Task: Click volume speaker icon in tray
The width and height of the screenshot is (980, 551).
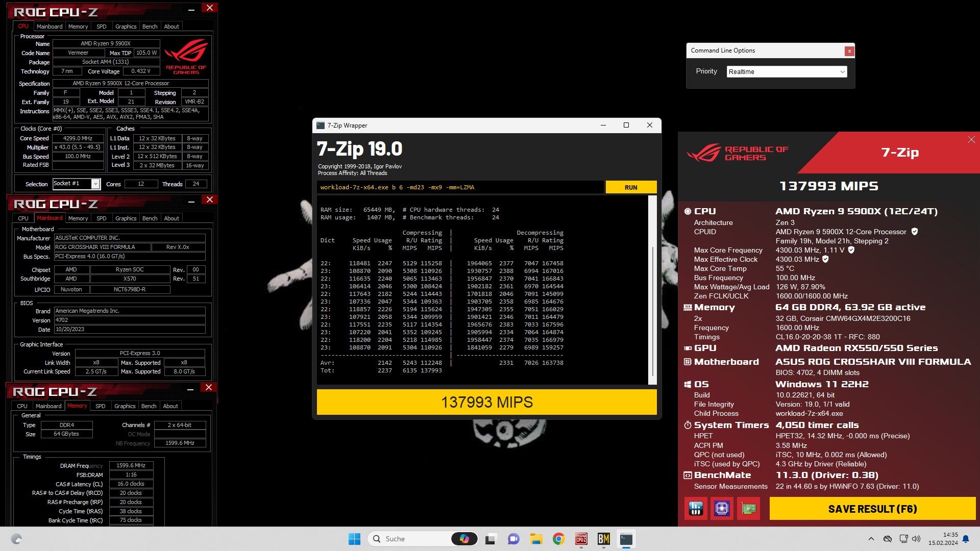Action: (x=916, y=539)
